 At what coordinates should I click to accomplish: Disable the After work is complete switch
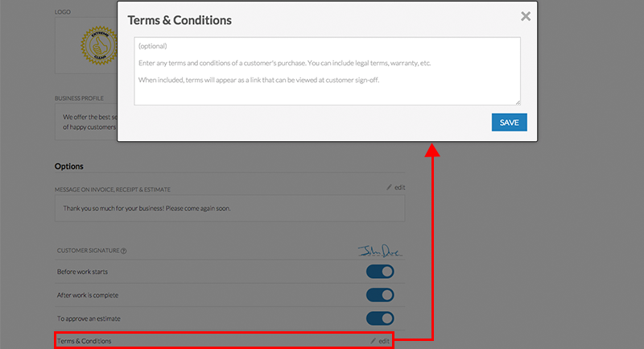tap(380, 295)
